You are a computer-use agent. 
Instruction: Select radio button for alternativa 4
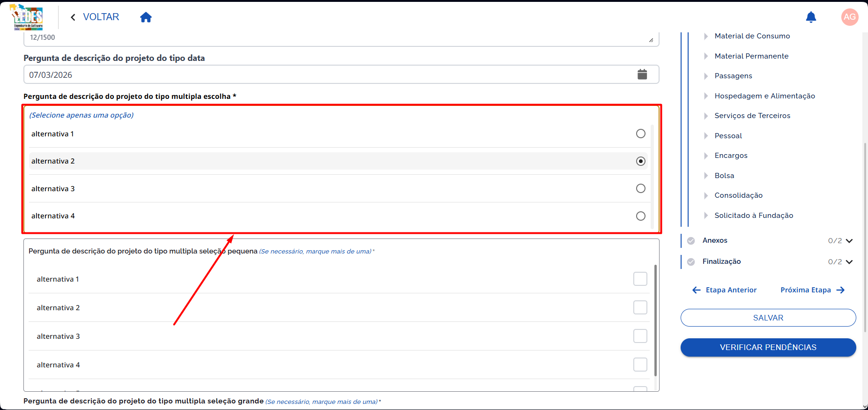click(x=641, y=216)
